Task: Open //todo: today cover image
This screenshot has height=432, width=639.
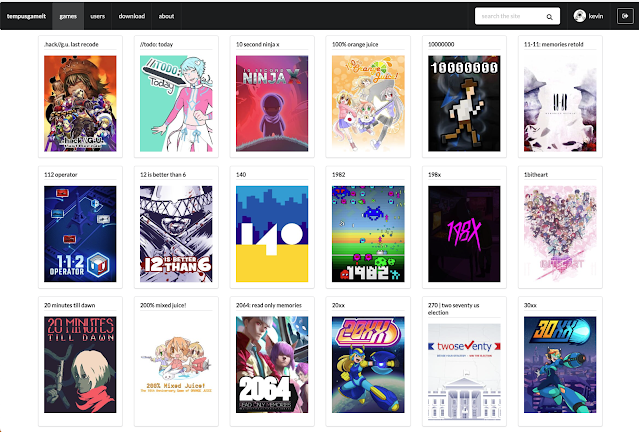Action: pos(176,104)
